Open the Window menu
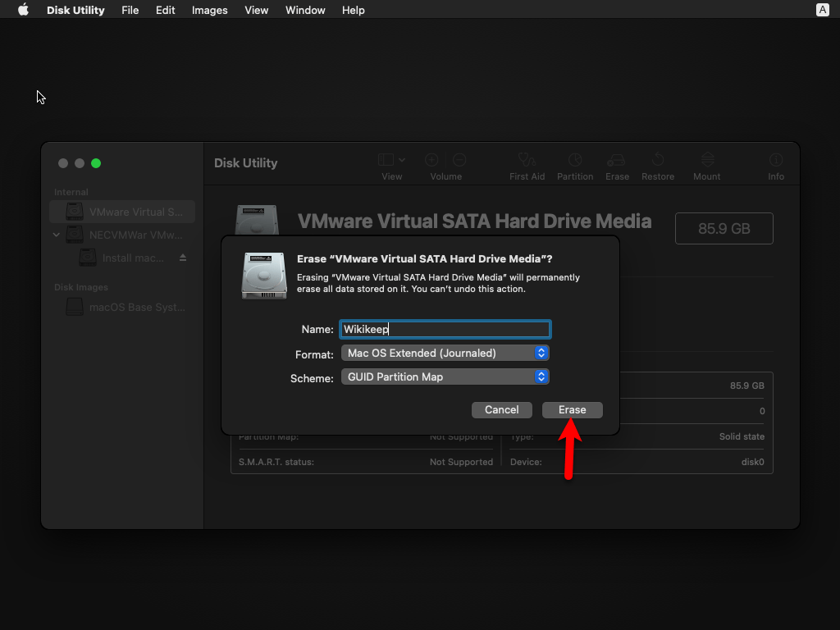 pyautogui.click(x=305, y=10)
